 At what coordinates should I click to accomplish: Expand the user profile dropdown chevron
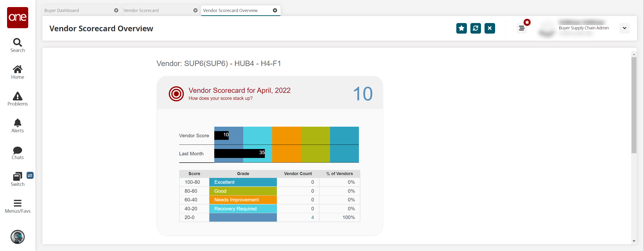click(x=624, y=28)
